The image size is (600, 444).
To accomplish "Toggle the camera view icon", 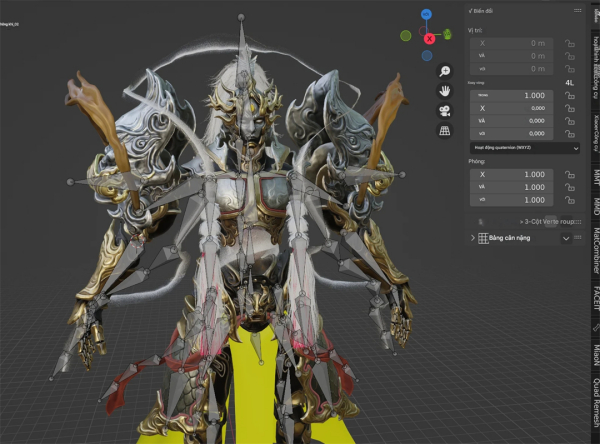I will (443, 110).
